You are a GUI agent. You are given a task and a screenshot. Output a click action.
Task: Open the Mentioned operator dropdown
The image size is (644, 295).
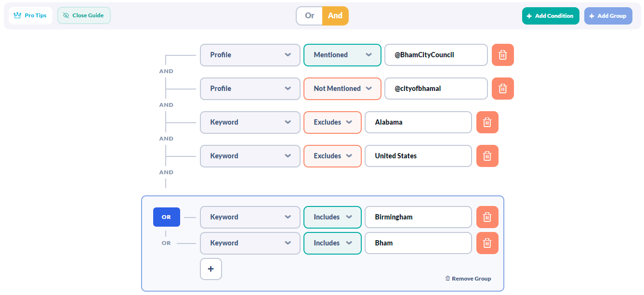342,55
